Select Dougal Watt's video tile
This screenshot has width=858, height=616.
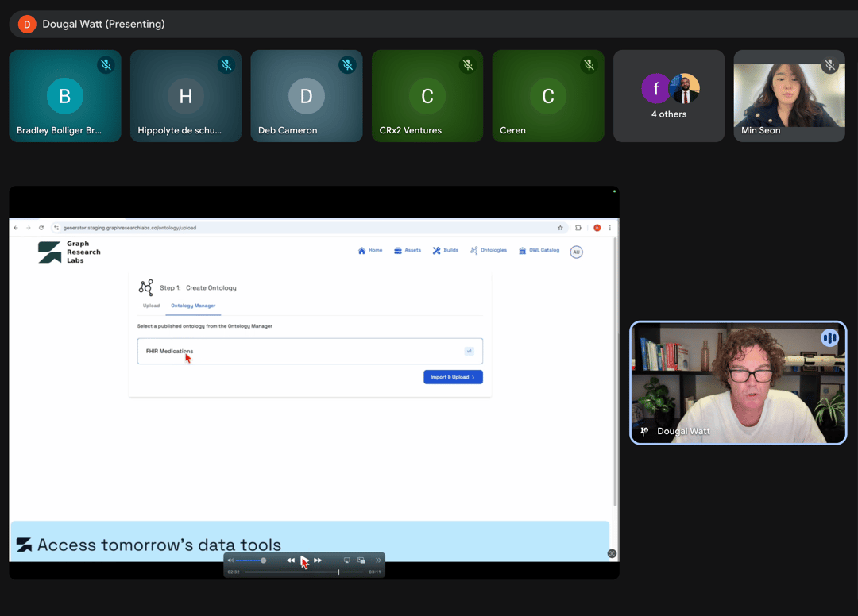pyautogui.click(x=738, y=383)
